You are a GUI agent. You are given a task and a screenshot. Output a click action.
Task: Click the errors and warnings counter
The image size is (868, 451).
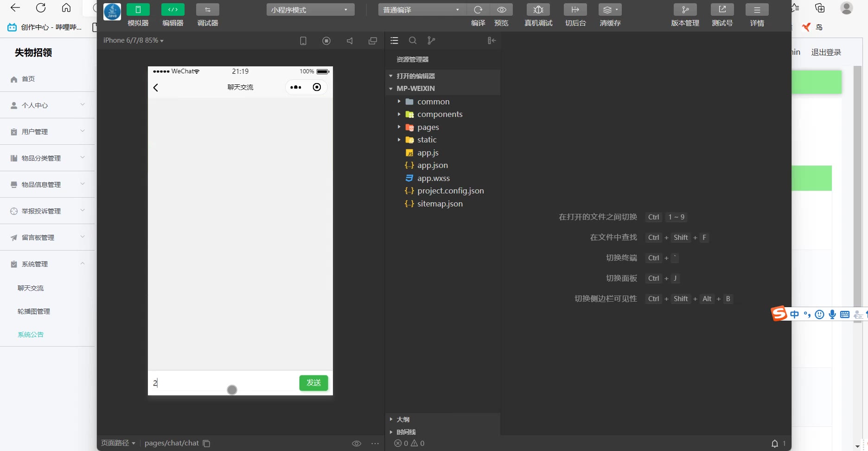point(409,444)
